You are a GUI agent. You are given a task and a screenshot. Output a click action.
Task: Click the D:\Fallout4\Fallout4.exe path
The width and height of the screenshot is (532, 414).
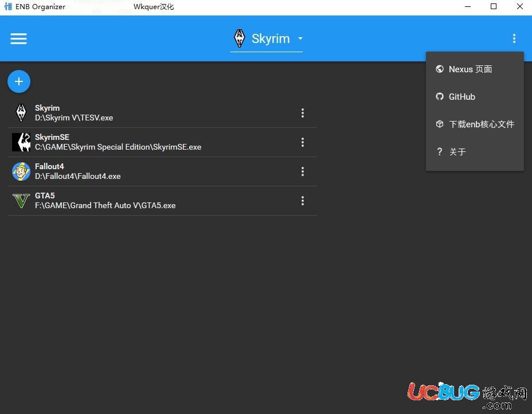[x=78, y=176]
